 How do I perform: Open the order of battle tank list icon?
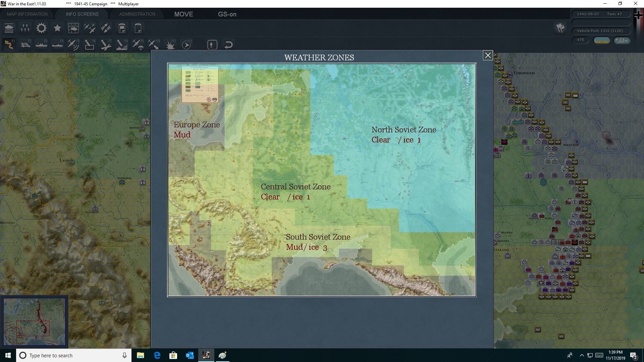pos(9,28)
